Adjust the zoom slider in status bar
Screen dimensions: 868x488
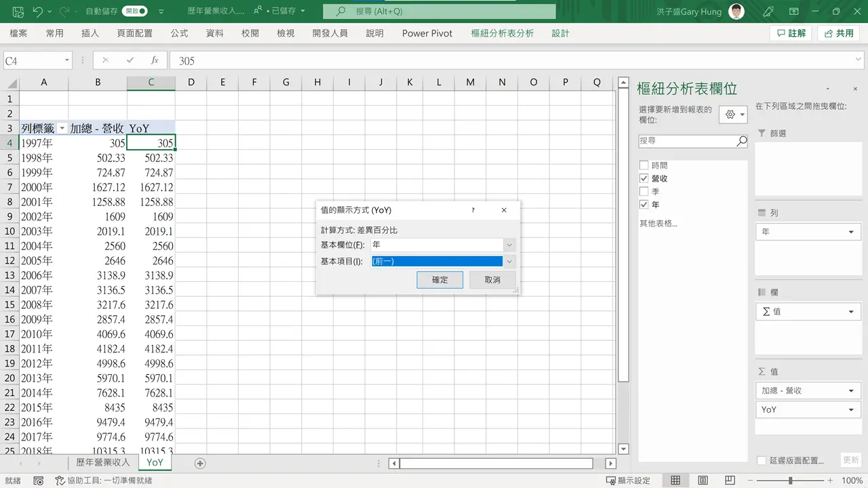point(790,481)
